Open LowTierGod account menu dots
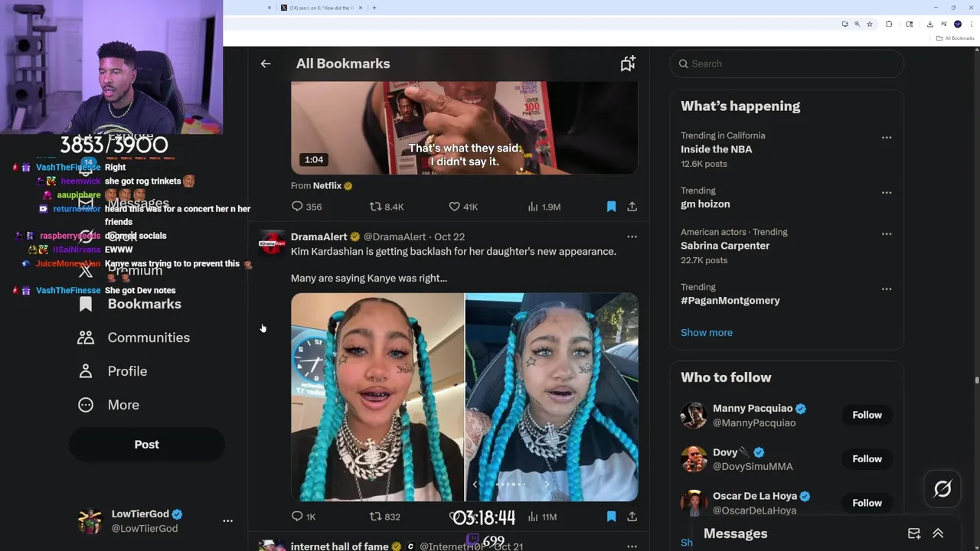The height and width of the screenshot is (551, 980). (227, 520)
